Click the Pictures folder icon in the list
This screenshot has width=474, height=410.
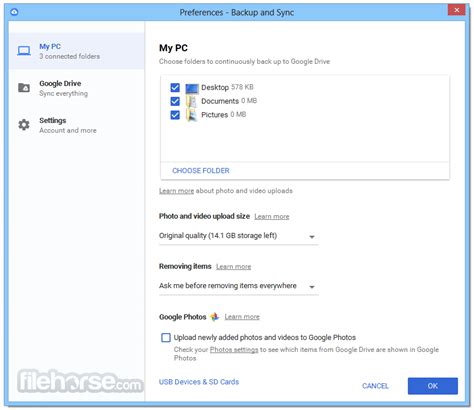pos(192,115)
